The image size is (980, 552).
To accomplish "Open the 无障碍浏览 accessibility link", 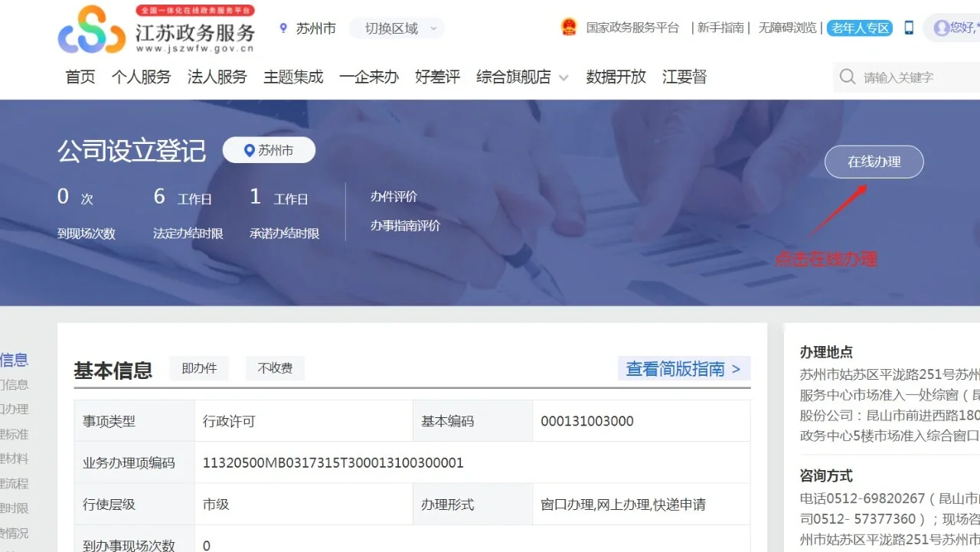I will pyautogui.click(x=787, y=28).
